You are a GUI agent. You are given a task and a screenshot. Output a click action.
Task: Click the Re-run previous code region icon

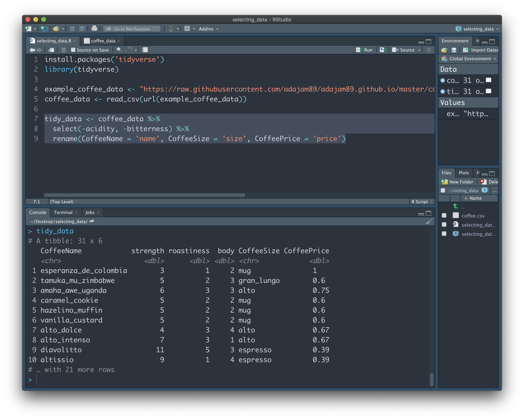(383, 50)
